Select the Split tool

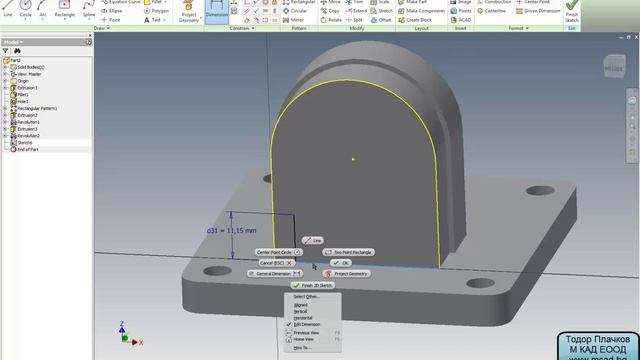[x=354, y=20]
